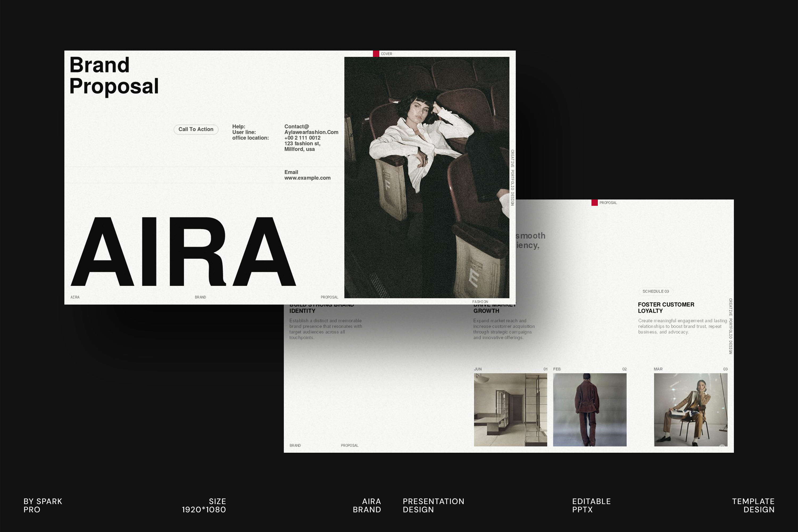Open the www.example.com link
The width and height of the screenshot is (798, 532).
[307, 178]
